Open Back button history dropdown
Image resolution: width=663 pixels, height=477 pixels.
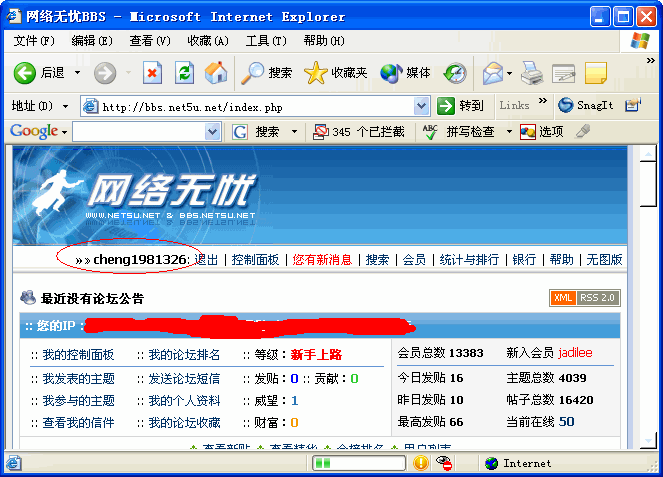[77, 73]
